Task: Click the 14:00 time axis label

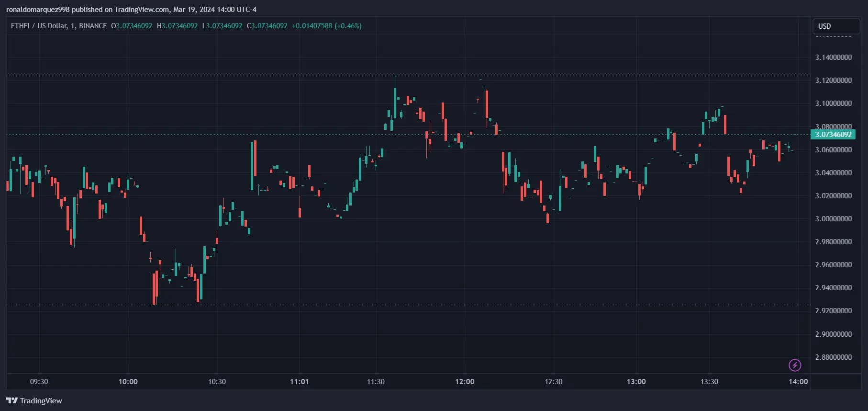Action: [x=798, y=382]
